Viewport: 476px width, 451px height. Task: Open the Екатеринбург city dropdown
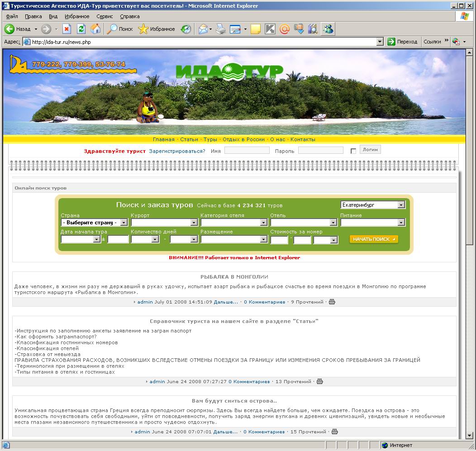[x=373, y=205]
